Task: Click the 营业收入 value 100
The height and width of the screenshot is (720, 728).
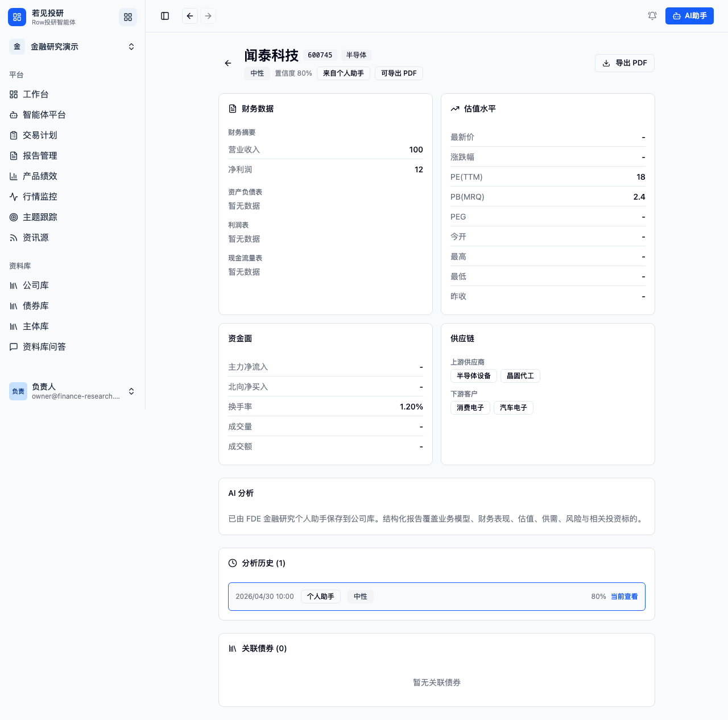Action: pyautogui.click(x=416, y=150)
